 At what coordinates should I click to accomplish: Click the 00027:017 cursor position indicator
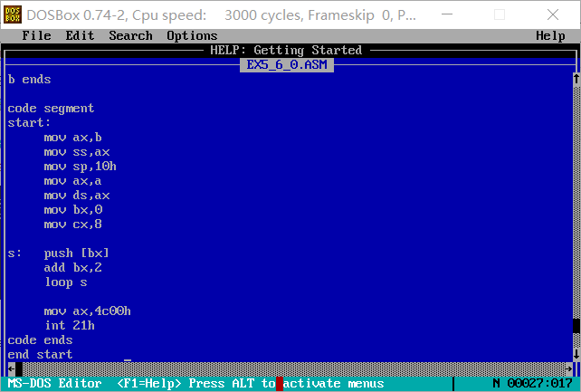point(539,383)
